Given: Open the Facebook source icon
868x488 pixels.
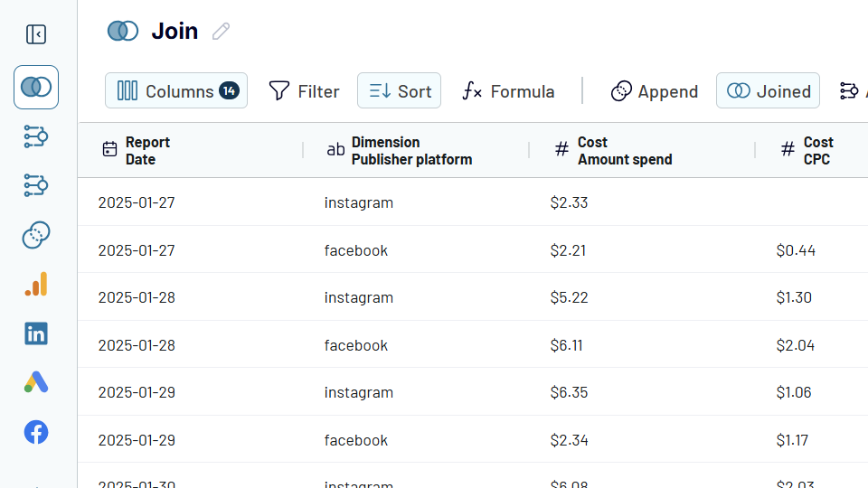Looking at the screenshot, I should click(x=36, y=432).
